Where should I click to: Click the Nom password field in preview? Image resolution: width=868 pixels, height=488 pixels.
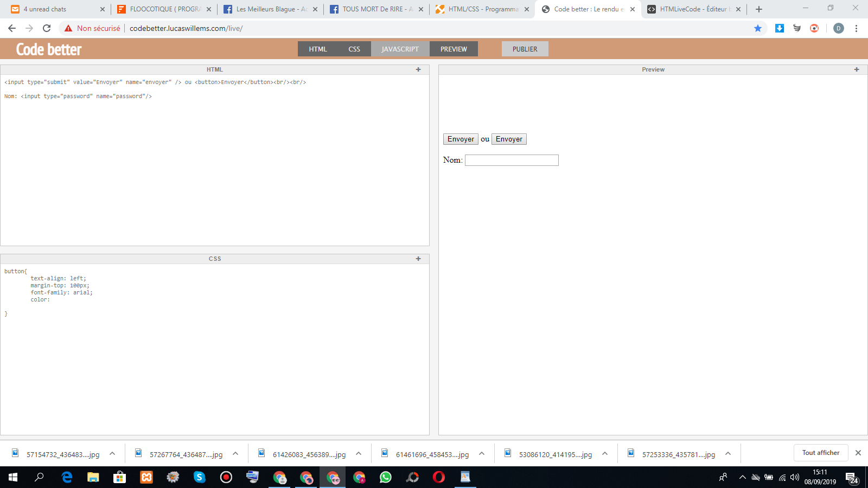click(512, 160)
